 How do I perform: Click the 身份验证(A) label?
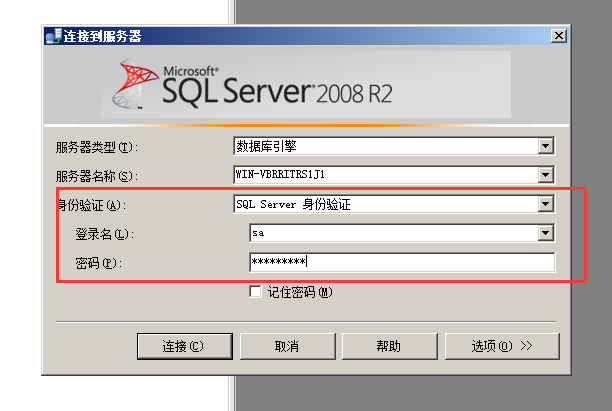(x=92, y=205)
